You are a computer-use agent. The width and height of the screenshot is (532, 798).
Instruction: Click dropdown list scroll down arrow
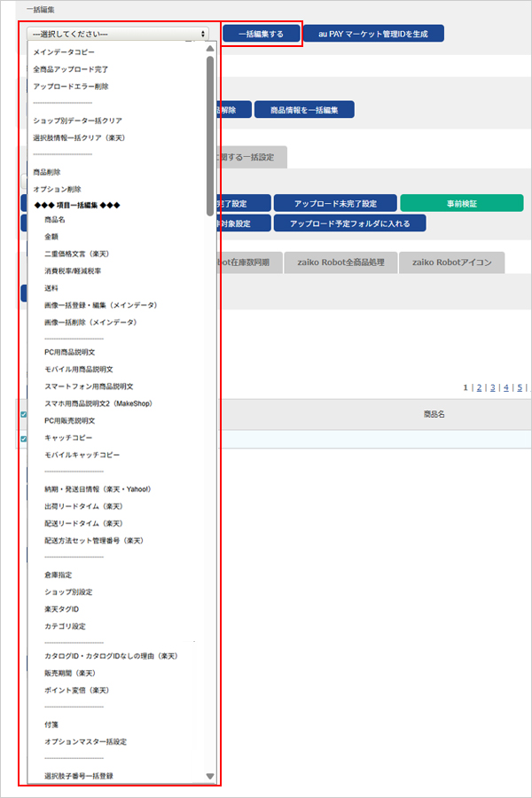click(x=210, y=777)
